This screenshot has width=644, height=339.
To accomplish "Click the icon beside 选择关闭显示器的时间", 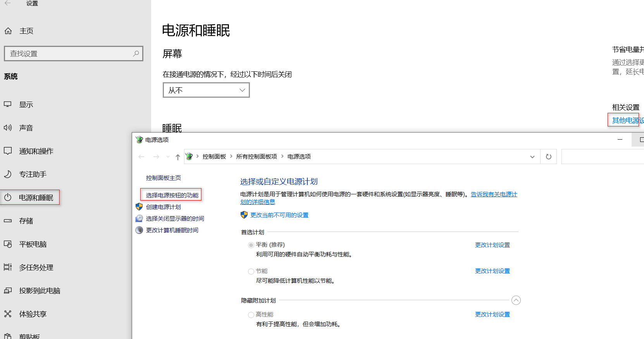I will (x=139, y=218).
